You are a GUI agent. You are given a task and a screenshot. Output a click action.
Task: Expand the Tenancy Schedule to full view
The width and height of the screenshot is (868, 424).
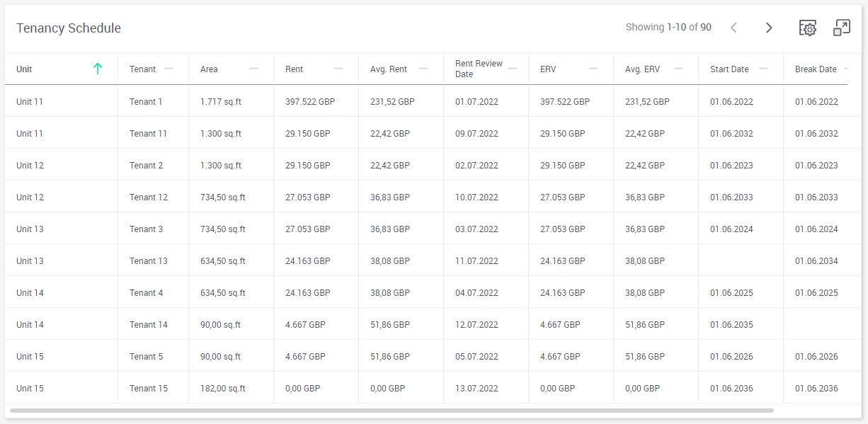[x=842, y=28]
